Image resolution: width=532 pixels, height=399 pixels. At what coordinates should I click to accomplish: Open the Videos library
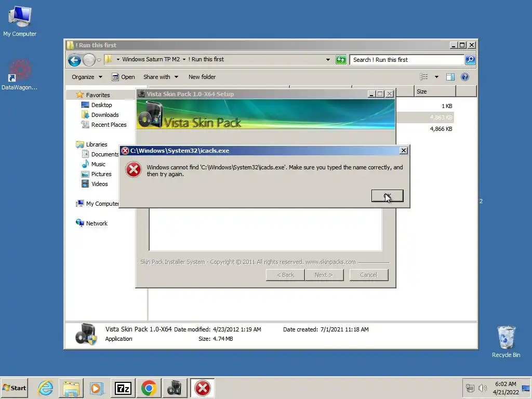click(99, 183)
